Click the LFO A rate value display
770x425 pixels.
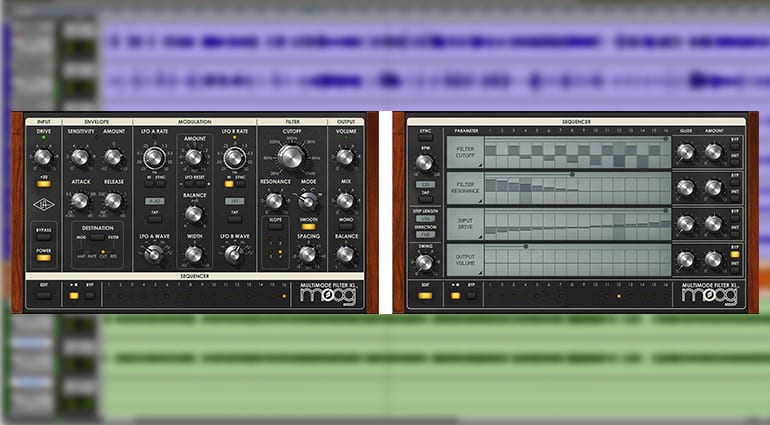(154, 201)
